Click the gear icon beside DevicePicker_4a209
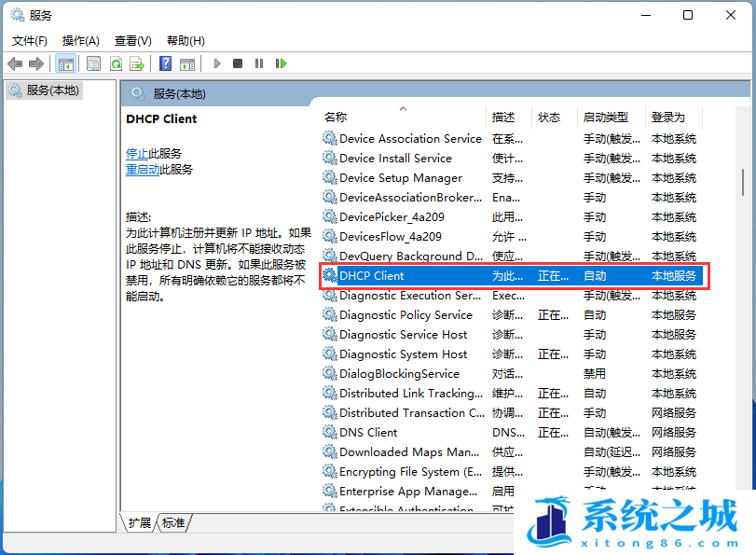 pyautogui.click(x=330, y=216)
